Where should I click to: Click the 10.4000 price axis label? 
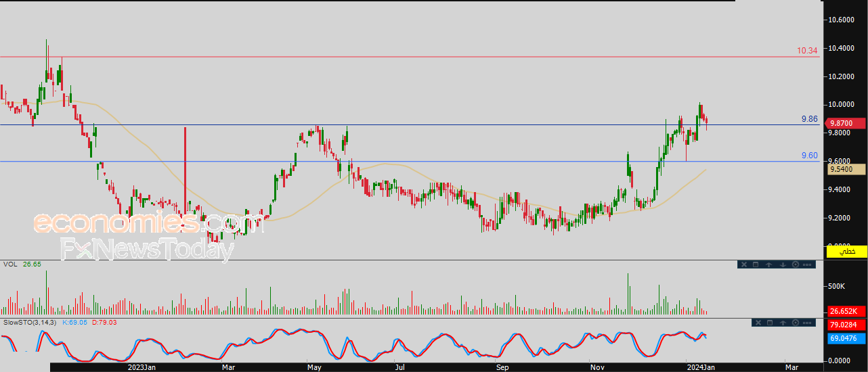[x=841, y=48]
